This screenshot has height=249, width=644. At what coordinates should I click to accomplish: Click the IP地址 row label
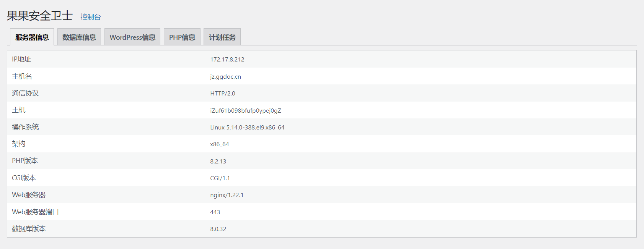21,59
